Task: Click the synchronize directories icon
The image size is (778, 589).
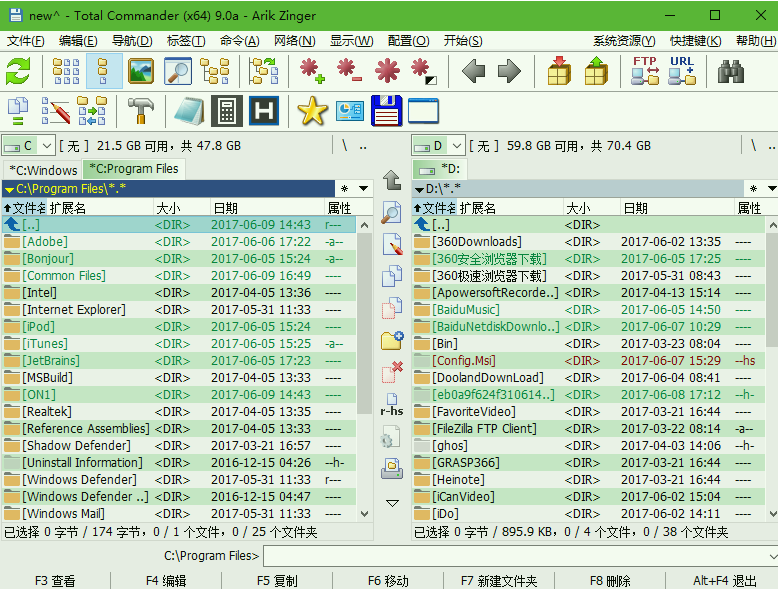Action: click(x=92, y=111)
